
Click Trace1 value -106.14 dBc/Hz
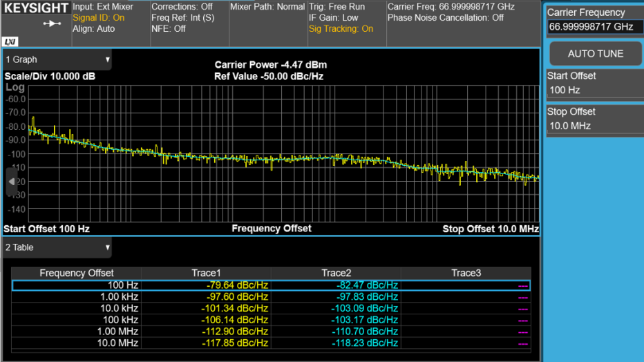pyautogui.click(x=234, y=320)
